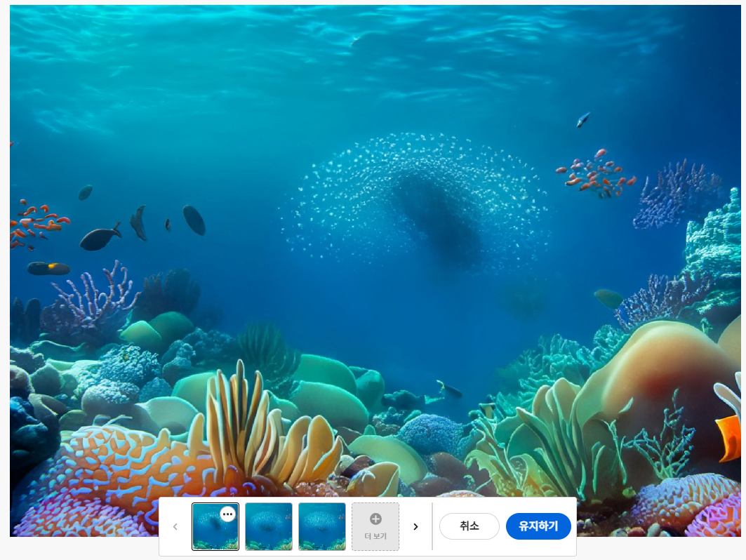
Task: Choose the second generated variation thumbnail
Action: tap(269, 526)
